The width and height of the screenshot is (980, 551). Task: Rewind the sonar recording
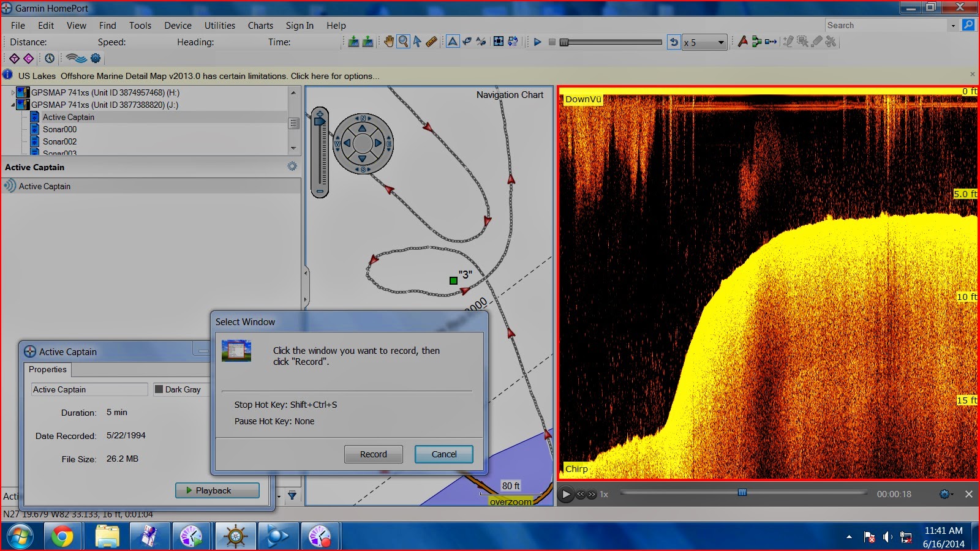(581, 494)
